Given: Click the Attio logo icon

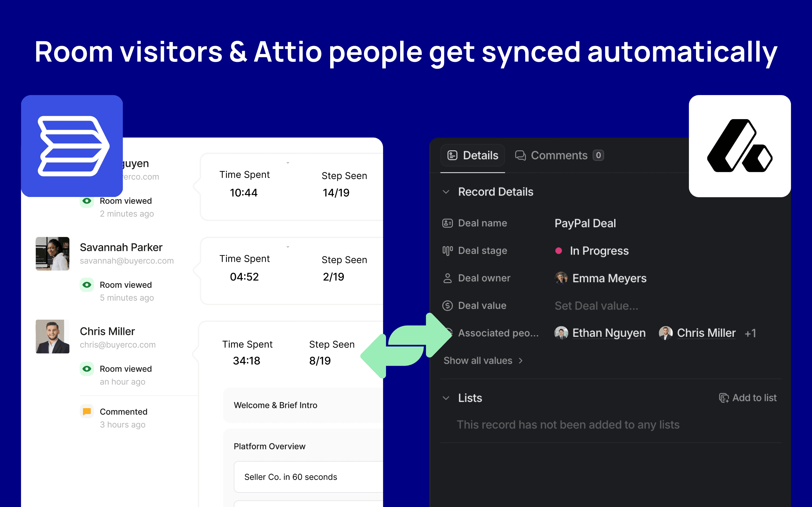Looking at the screenshot, I should pos(739,146).
